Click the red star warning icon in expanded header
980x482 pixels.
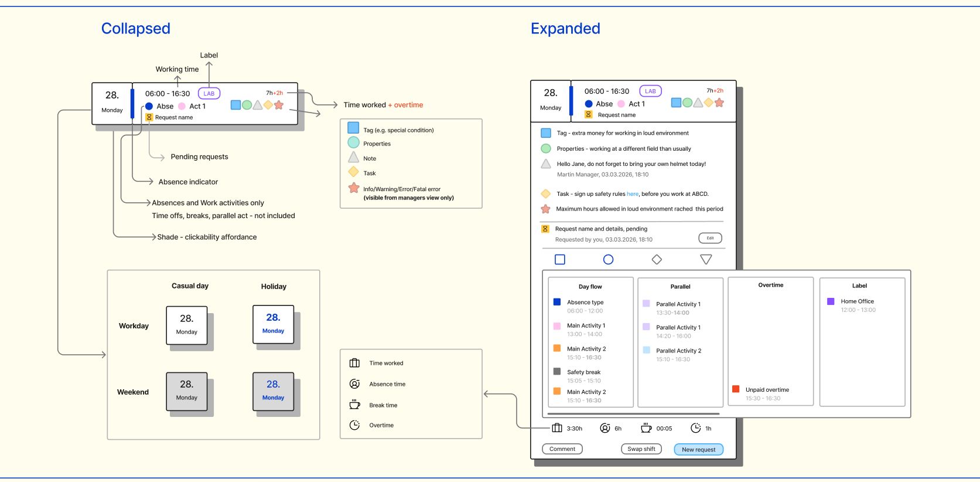[719, 103]
